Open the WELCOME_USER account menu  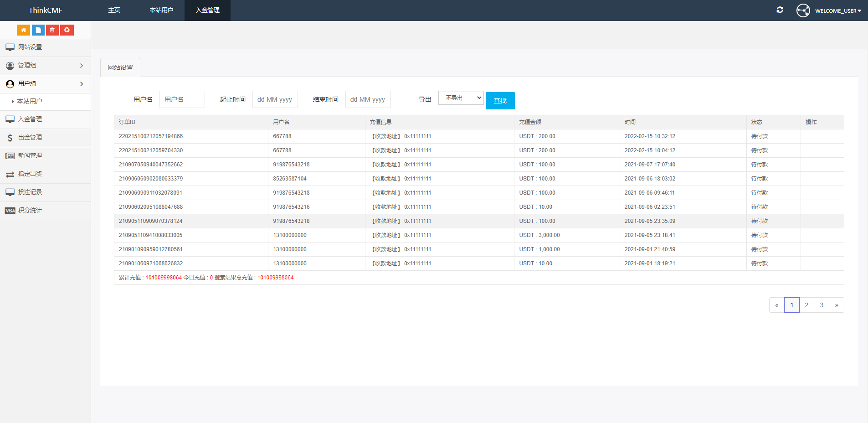(829, 10)
